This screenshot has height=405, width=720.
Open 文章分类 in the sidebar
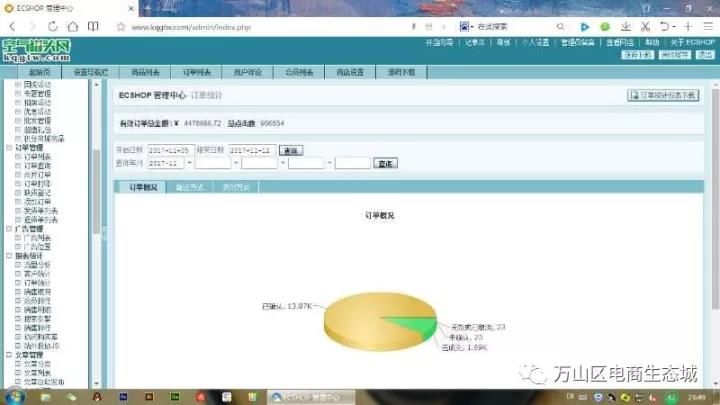pyautogui.click(x=37, y=364)
